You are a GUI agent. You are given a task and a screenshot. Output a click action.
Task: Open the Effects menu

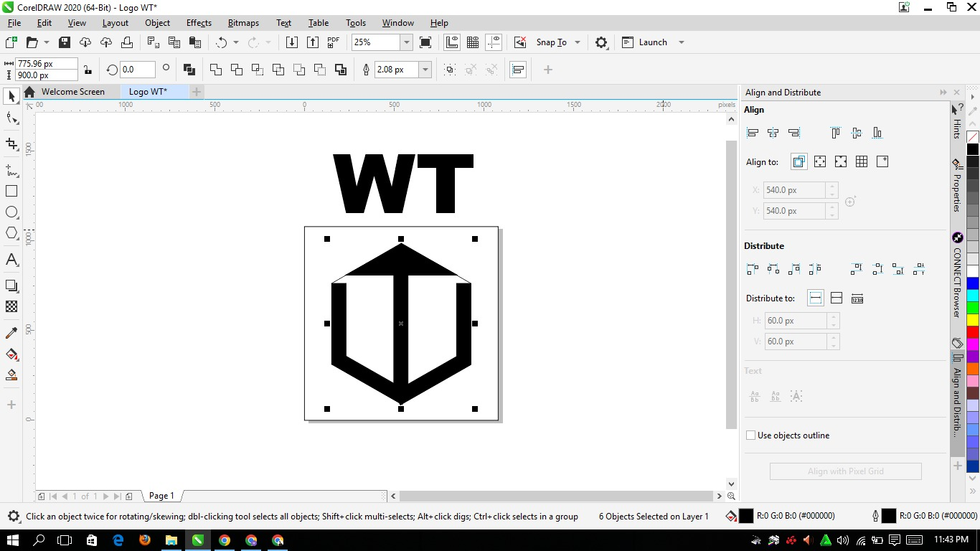click(199, 23)
